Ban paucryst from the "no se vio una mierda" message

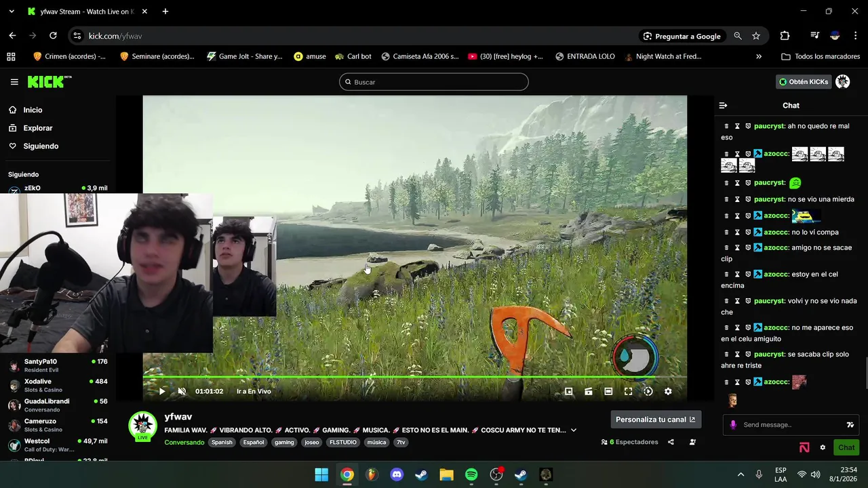(748, 199)
